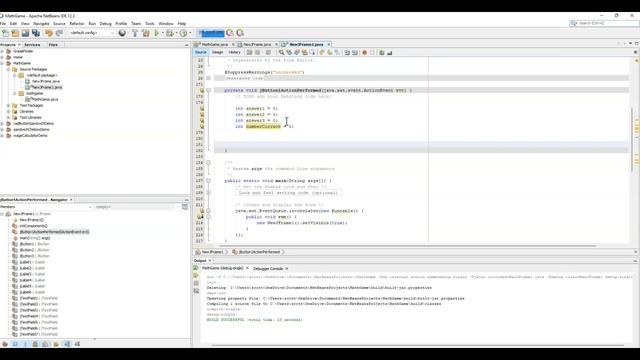The image size is (640, 360).
Task: Switch to Design view
Action: point(217,52)
